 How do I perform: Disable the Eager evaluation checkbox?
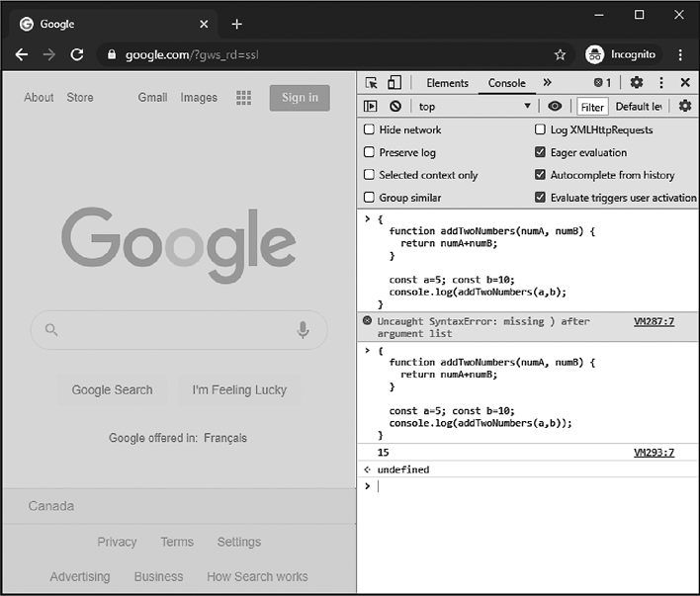coord(541,152)
